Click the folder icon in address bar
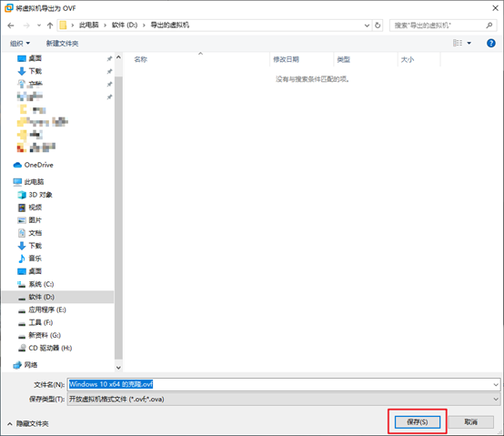 click(64, 25)
